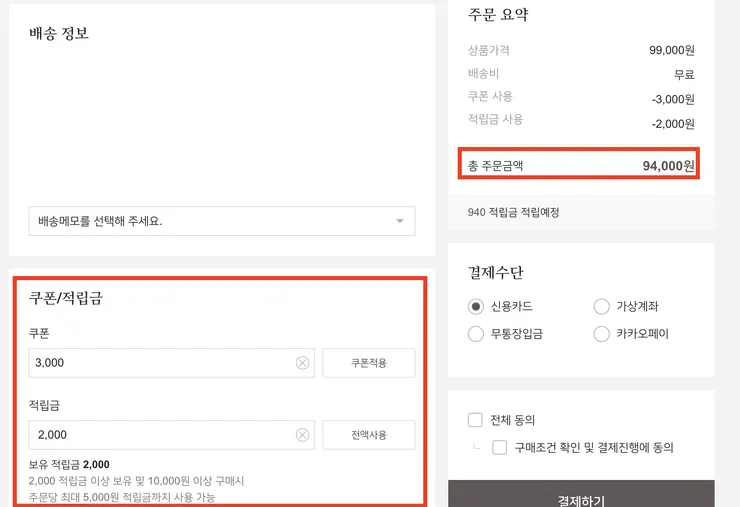Select the 신용카드 payment option
Viewport: 740px width, 507px height.
pos(476,307)
